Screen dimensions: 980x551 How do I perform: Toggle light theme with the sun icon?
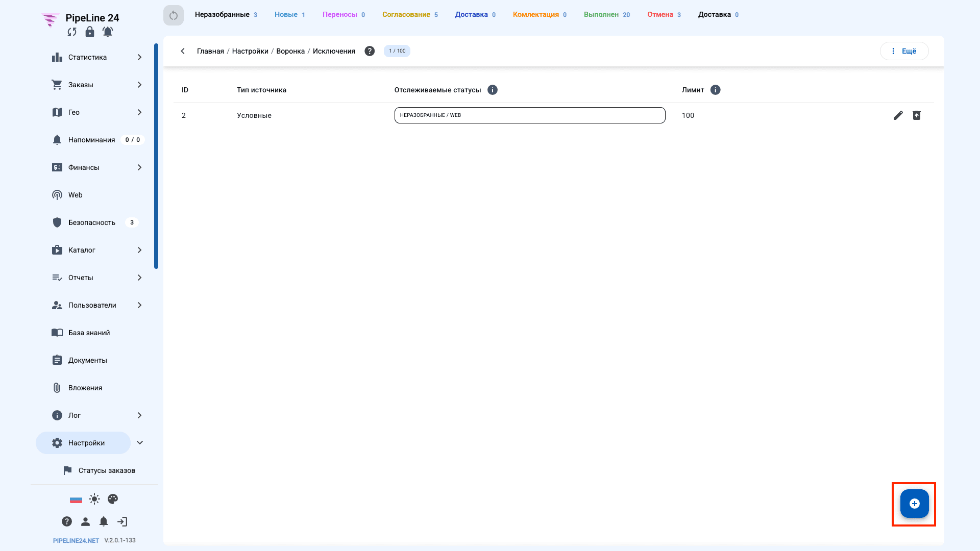[94, 499]
